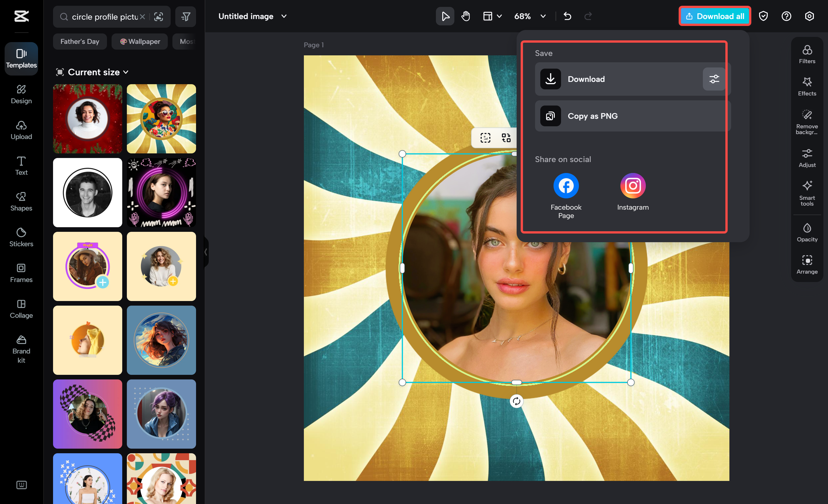
Task: Open the Templates panel
Action: click(x=21, y=58)
